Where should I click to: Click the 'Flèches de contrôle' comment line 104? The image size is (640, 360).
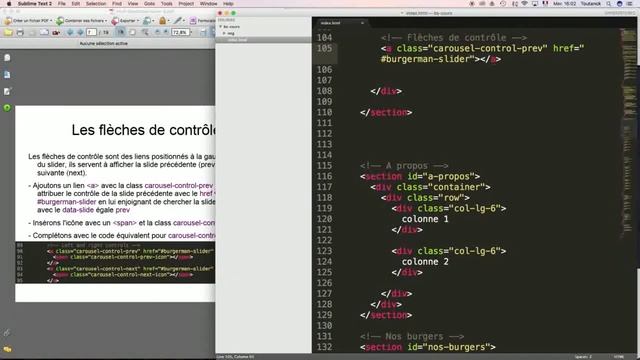(x=454, y=38)
